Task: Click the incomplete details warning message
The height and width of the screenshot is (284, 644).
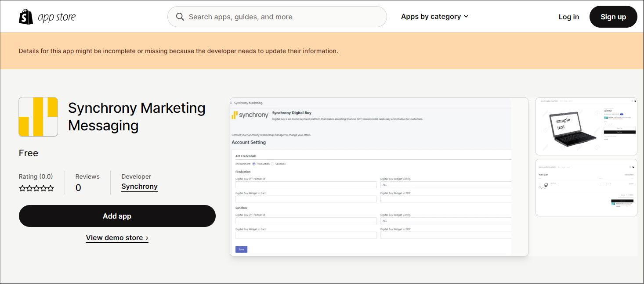Action: click(178, 51)
